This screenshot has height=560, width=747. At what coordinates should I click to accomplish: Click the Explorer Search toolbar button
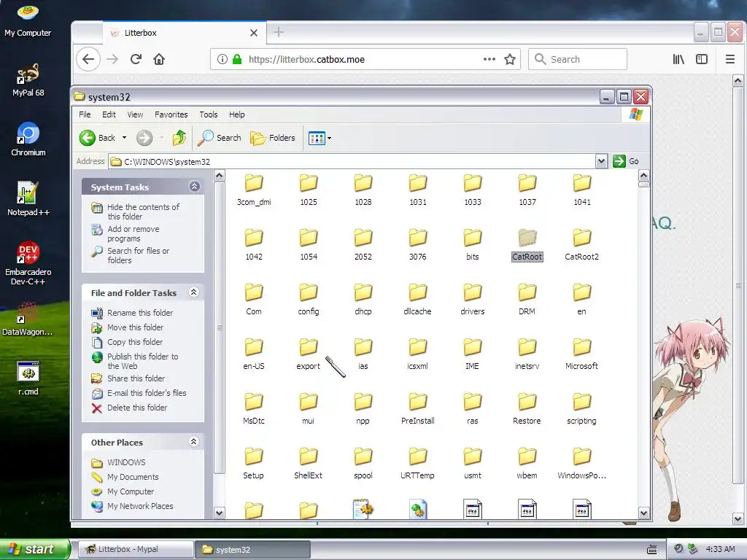pos(220,138)
